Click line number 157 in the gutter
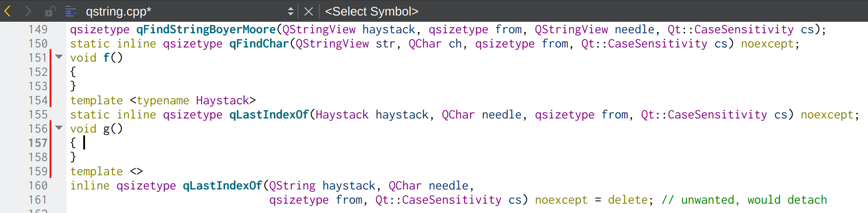Image resolution: width=868 pixels, height=213 pixels. [38, 143]
